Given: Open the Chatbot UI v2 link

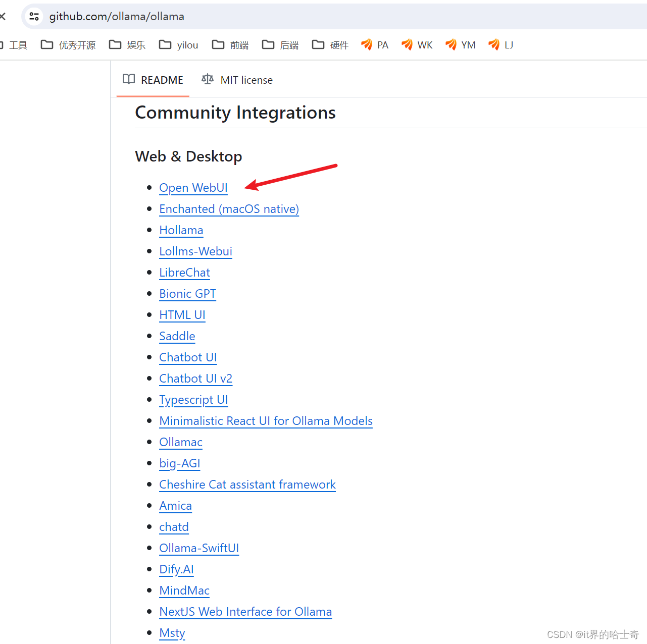Looking at the screenshot, I should (195, 379).
